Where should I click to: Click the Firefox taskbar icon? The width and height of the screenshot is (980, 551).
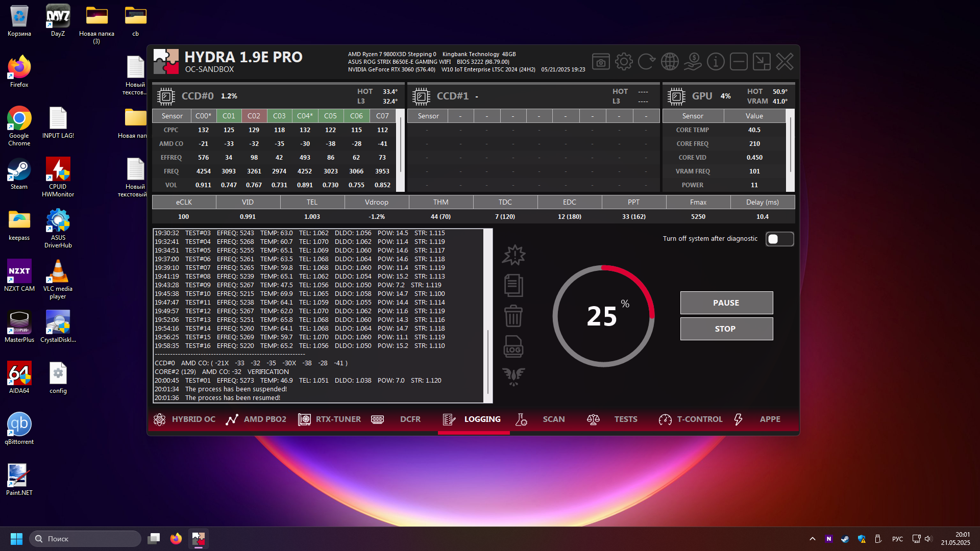coord(176,539)
